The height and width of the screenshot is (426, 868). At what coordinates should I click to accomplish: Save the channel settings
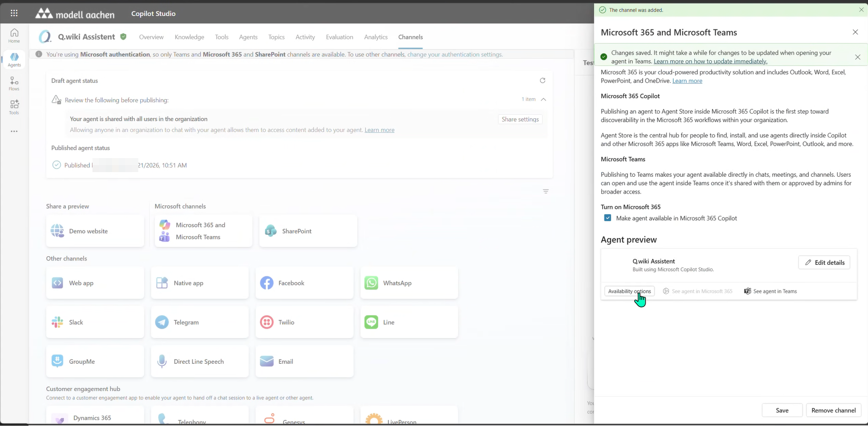pyautogui.click(x=782, y=410)
